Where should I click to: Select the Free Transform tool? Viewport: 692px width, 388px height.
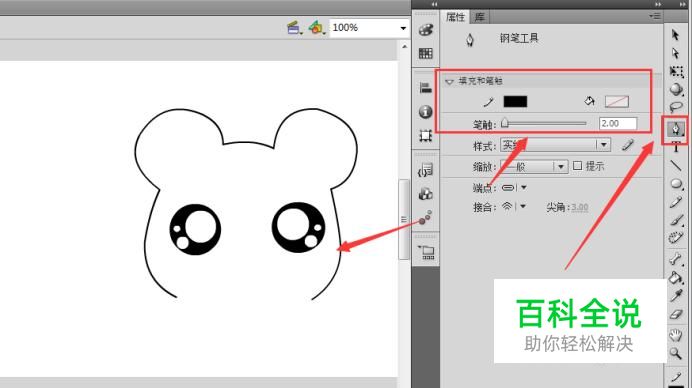[676, 72]
